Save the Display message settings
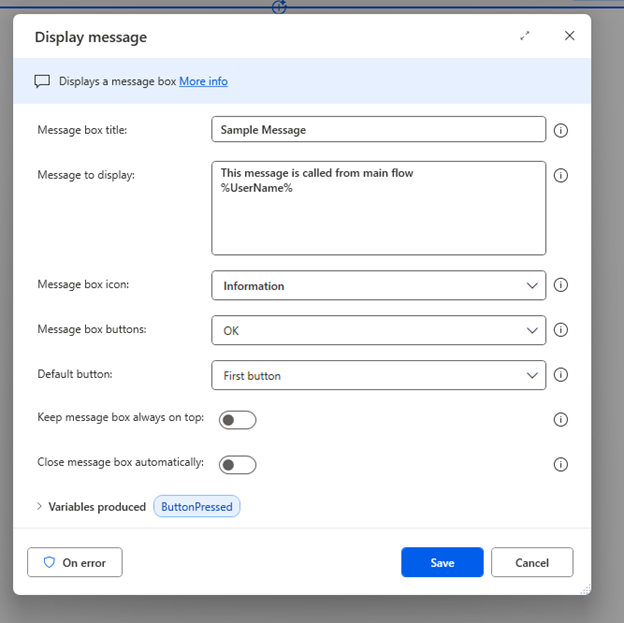The image size is (624, 623). [x=442, y=562]
